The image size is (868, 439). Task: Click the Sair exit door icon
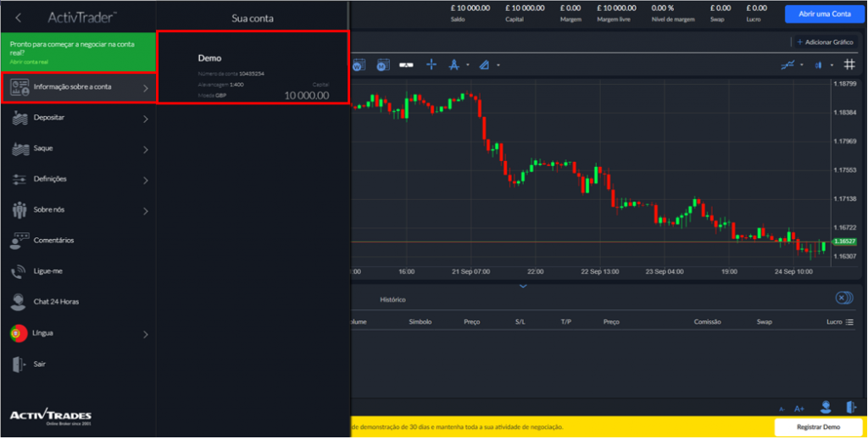(x=19, y=364)
